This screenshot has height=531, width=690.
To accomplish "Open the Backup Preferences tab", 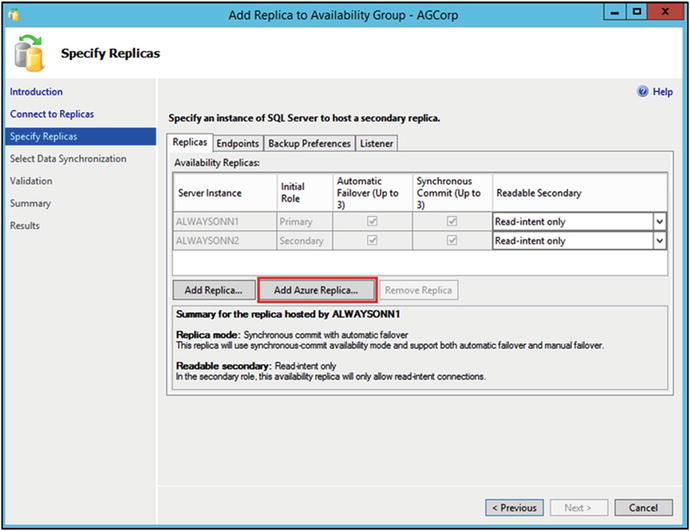I will point(309,143).
